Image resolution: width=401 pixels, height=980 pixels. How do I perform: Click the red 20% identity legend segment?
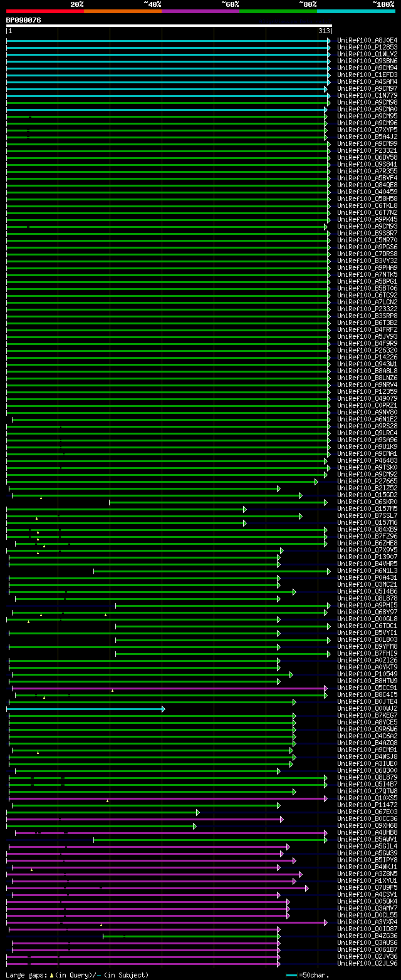pos(45,11)
